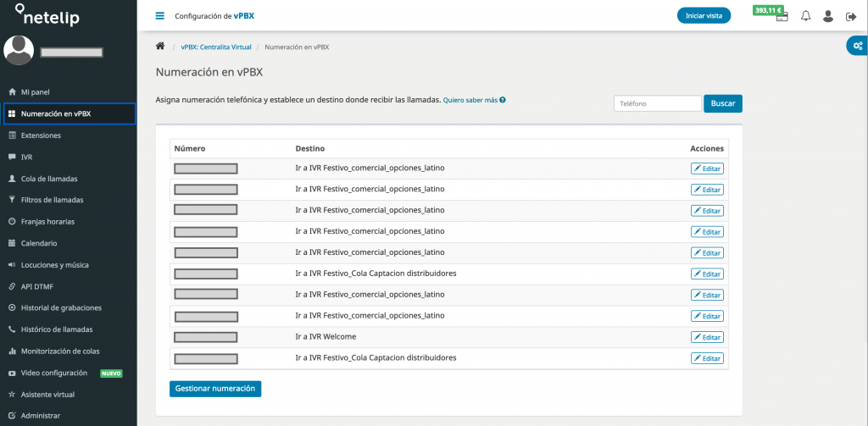Click the hamburger menu icon in header
This screenshot has width=868, height=426.
(160, 16)
